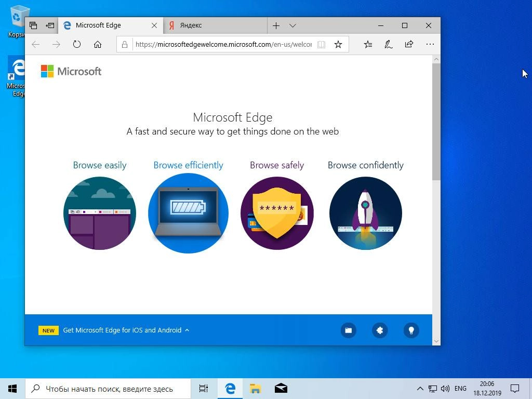Open Settings and more menu
The width and height of the screenshot is (532, 399).
click(430, 44)
